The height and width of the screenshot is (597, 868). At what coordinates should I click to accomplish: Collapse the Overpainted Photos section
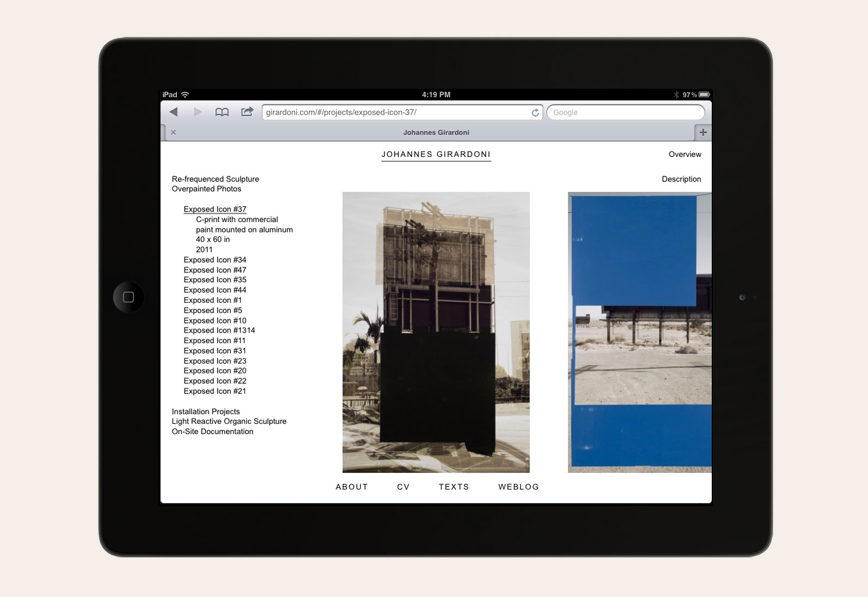(206, 189)
